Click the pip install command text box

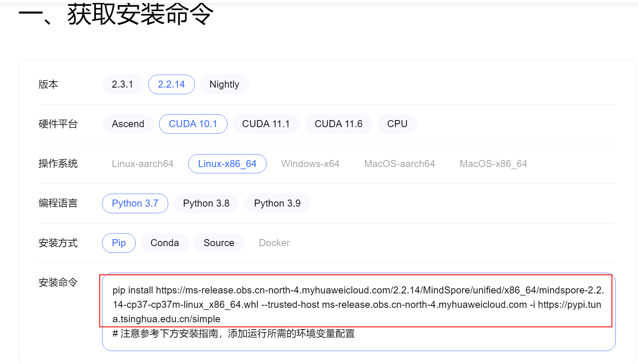coord(357,304)
